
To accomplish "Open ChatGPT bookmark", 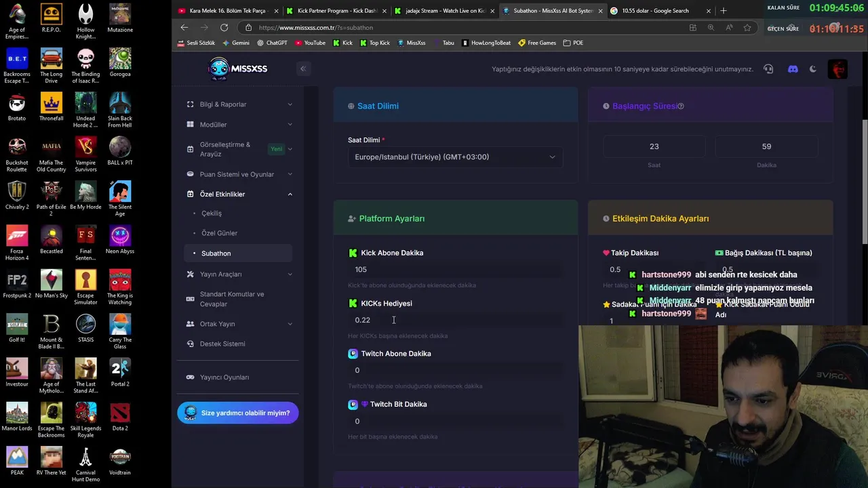I will pyautogui.click(x=272, y=43).
